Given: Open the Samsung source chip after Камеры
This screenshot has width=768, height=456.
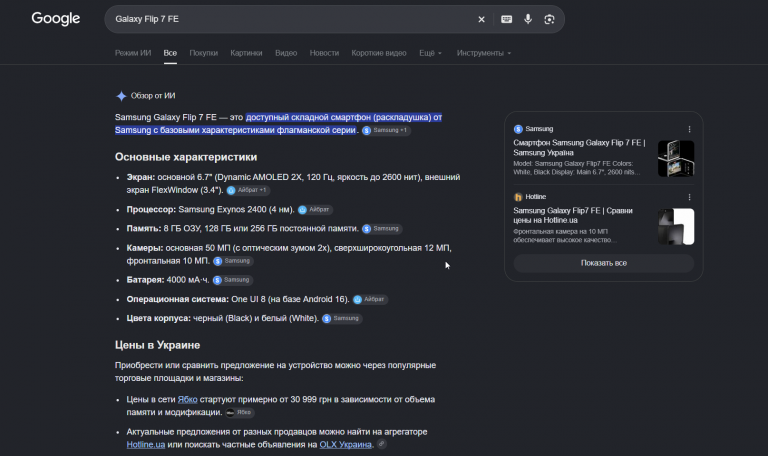Looking at the screenshot, I should (233, 261).
